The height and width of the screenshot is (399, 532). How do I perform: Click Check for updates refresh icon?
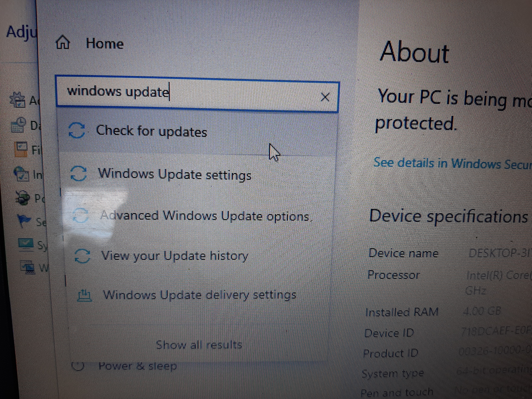pyautogui.click(x=77, y=130)
